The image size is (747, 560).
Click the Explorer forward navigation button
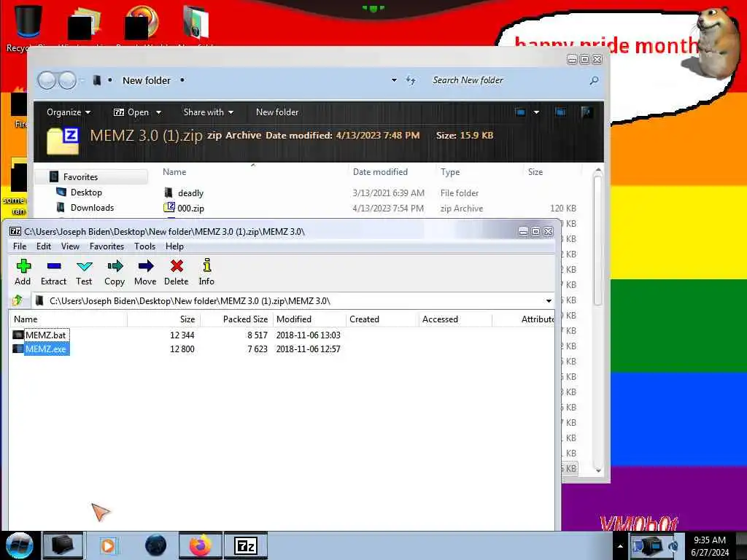point(67,80)
